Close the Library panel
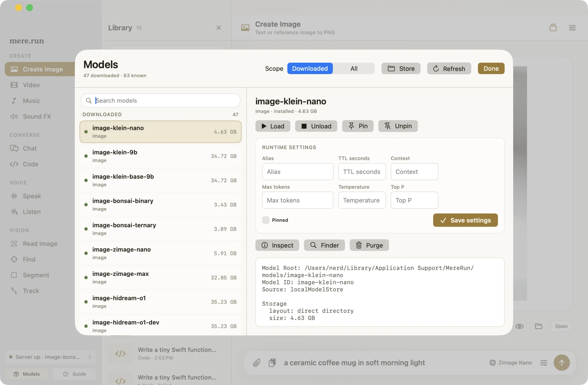This screenshot has width=588, height=385. tap(219, 28)
